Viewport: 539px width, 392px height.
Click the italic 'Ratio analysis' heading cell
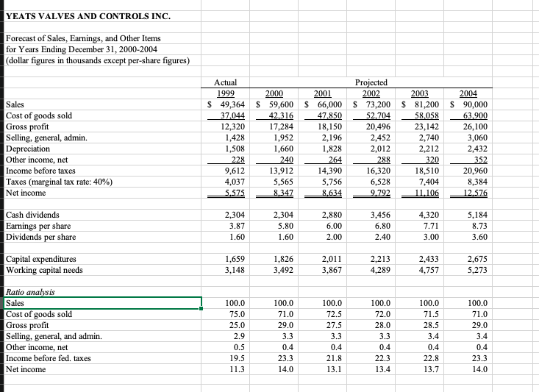(31, 292)
